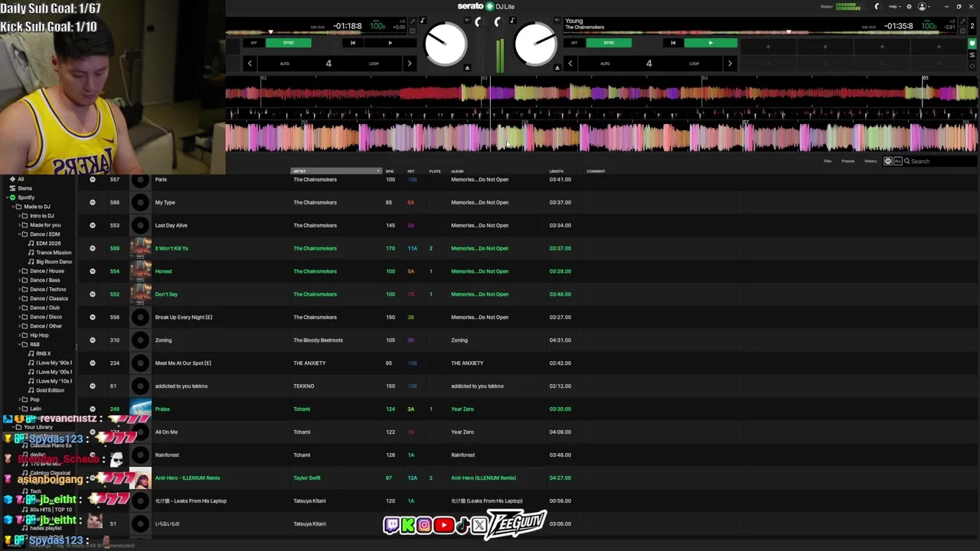Select the track It Won't Kill Ya
The height and width of the screenshot is (551, 980).
pos(171,248)
